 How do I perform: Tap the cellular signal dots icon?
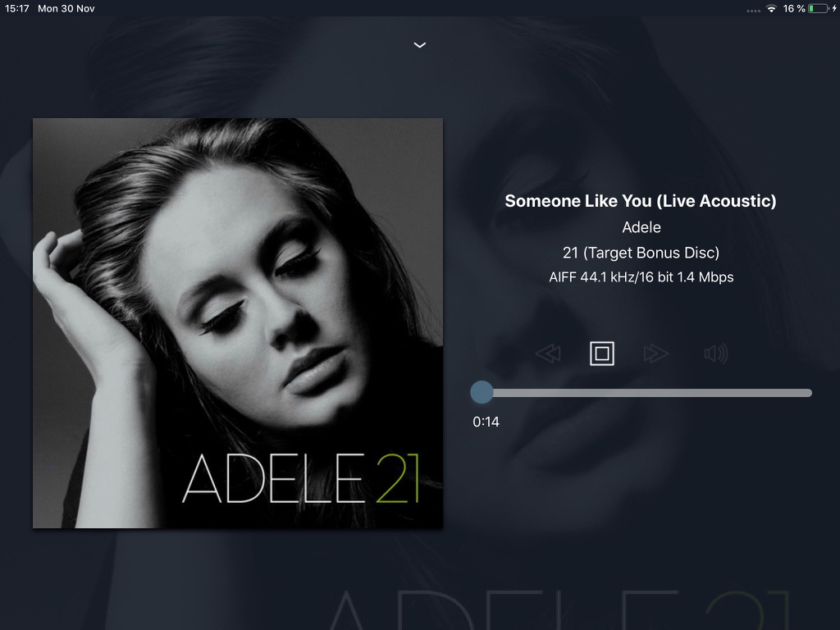[x=753, y=11]
